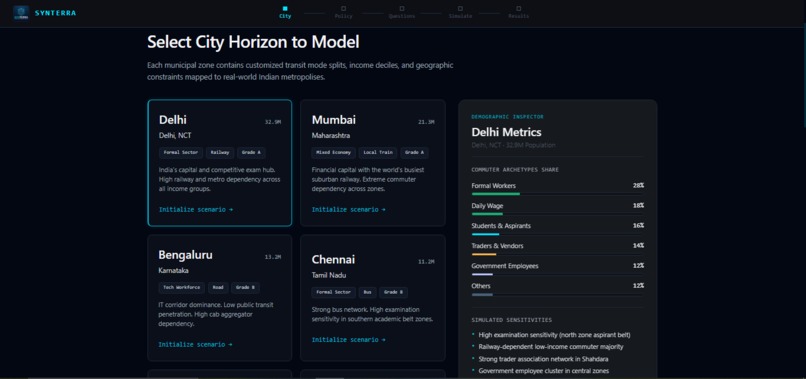
Task: Select the Mumbai city card title
Action: tap(334, 120)
